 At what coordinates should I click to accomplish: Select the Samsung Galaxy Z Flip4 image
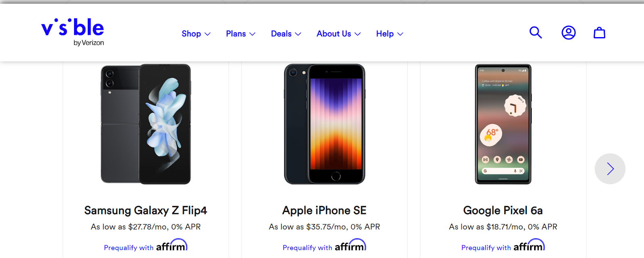146,124
